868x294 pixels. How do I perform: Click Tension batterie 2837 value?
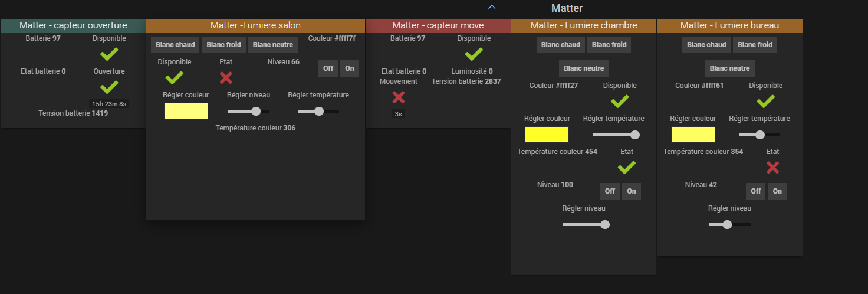point(466,81)
